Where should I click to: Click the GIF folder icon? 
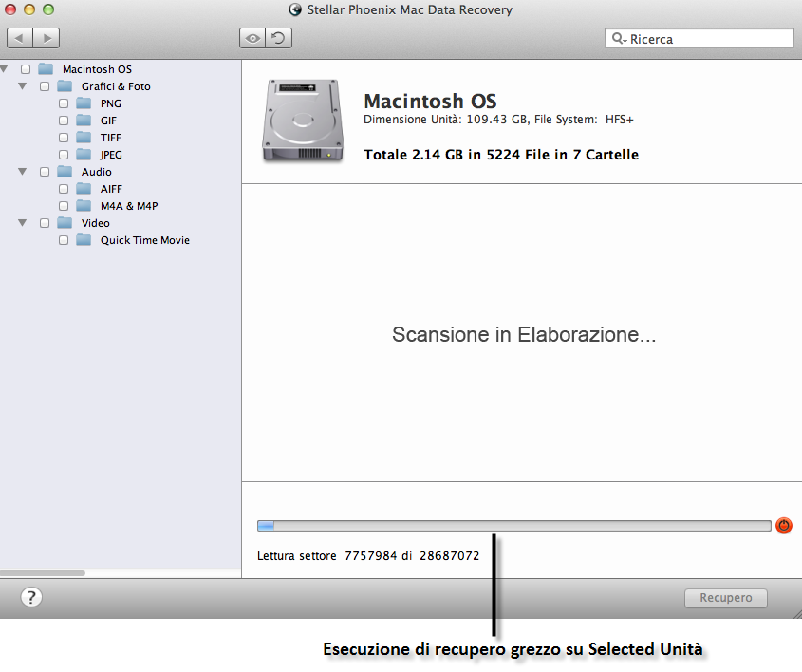pyautogui.click(x=84, y=121)
